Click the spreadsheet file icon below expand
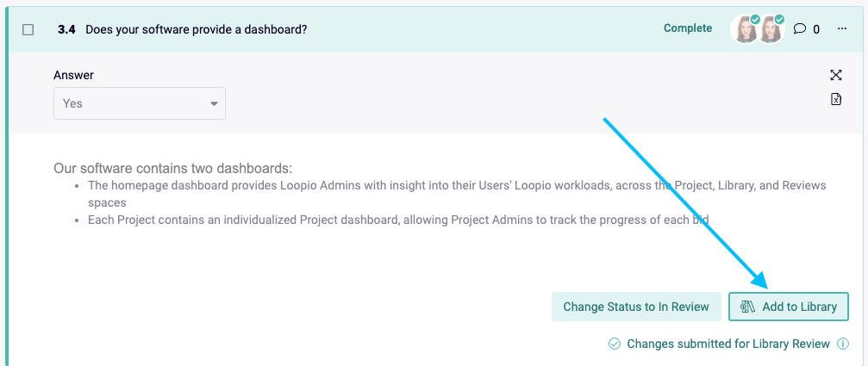 (x=836, y=99)
